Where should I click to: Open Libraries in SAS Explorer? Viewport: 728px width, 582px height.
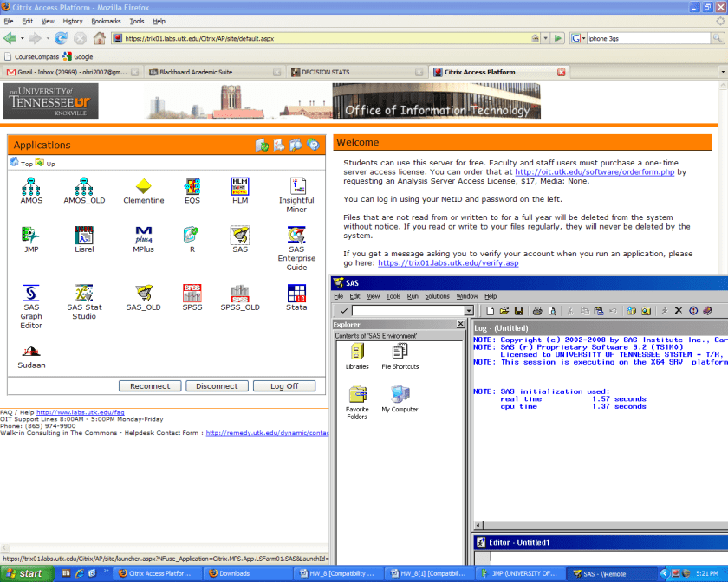[357, 352]
